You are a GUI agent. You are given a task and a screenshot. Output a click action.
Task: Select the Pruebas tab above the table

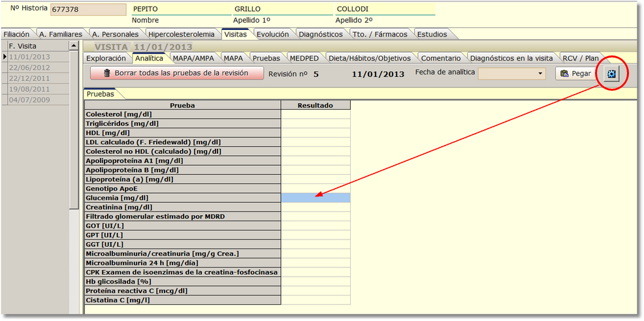click(x=101, y=93)
